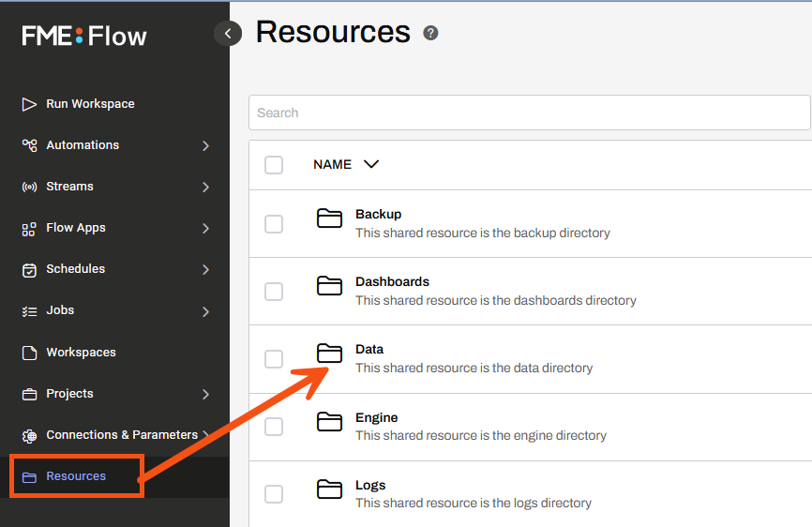Click the Workspaces document icon
The width and height of the screenshot is (812, 527).
[x=29, y=353]
